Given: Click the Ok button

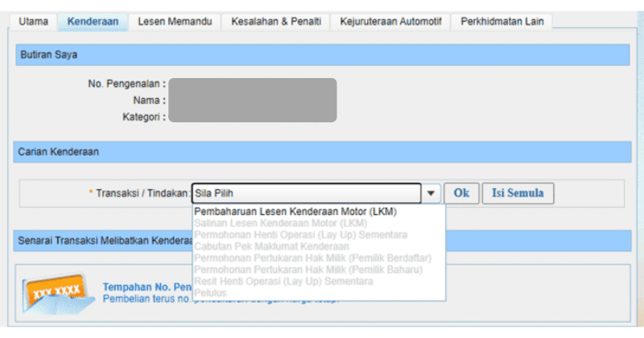Looking at the screenshot, I should (x=461, y=193).
